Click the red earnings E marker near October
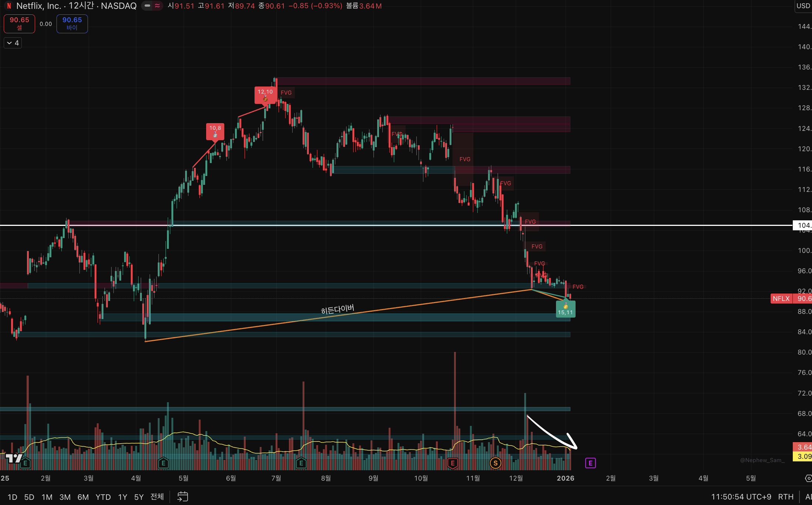The height and width of the screenshot is (505, 812). pyautogui.click(x=453, y=463)
